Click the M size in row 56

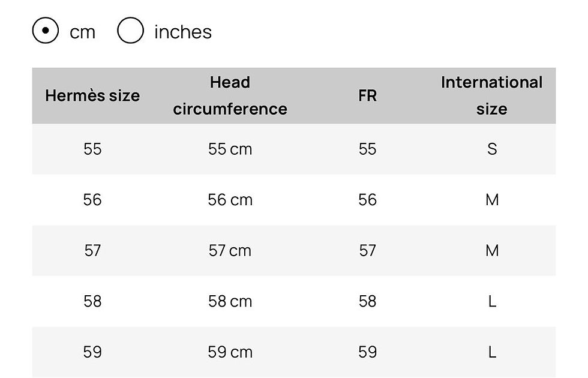point(492,200)
